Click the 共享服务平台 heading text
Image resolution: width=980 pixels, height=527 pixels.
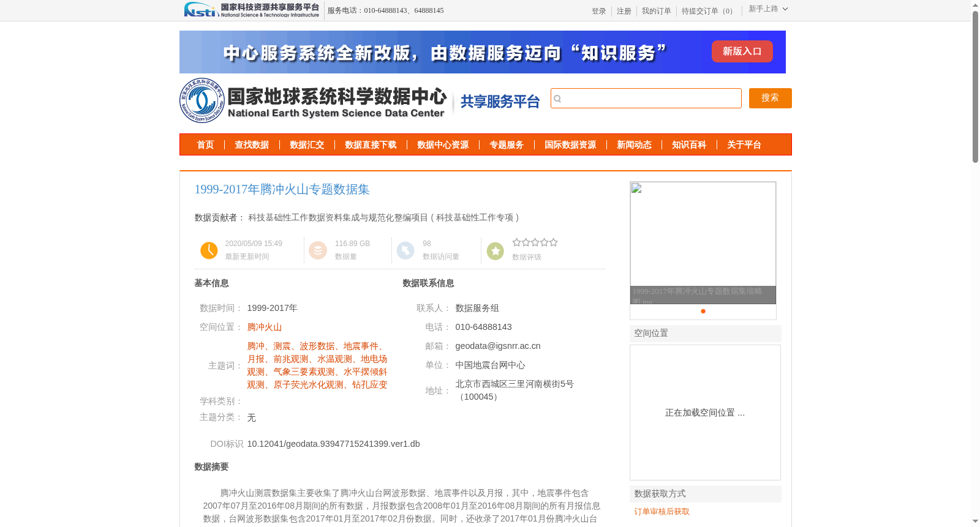[x=500, y=102]
